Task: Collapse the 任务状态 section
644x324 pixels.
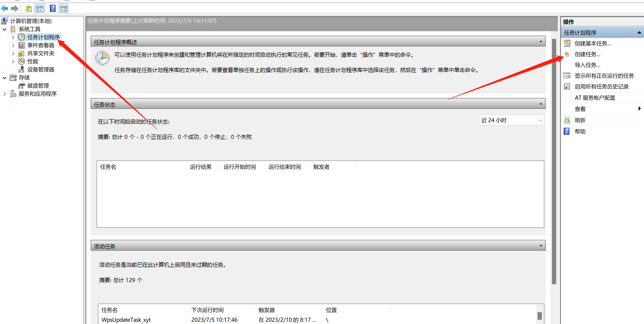Action: coord(541,104)
